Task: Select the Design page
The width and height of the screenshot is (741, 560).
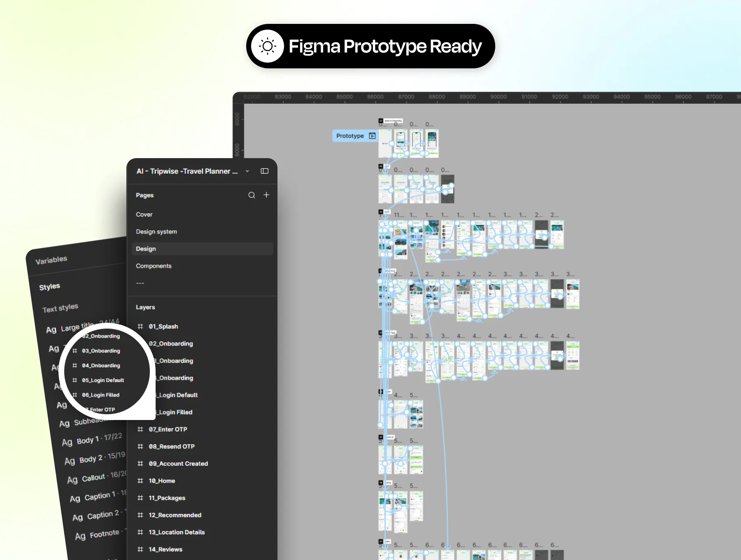Action: click(202, 249)
